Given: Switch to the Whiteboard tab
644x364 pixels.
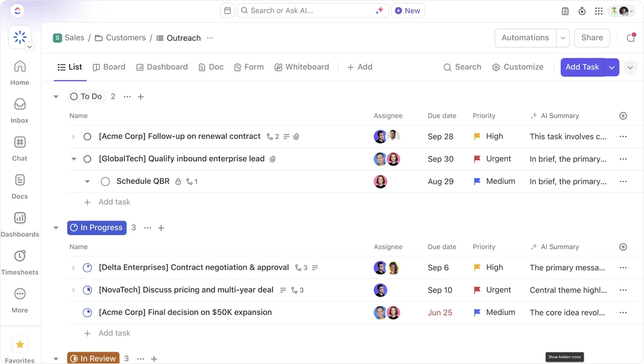Looking at the screenshot, I should pyautogui.click(x=302, y=67).
